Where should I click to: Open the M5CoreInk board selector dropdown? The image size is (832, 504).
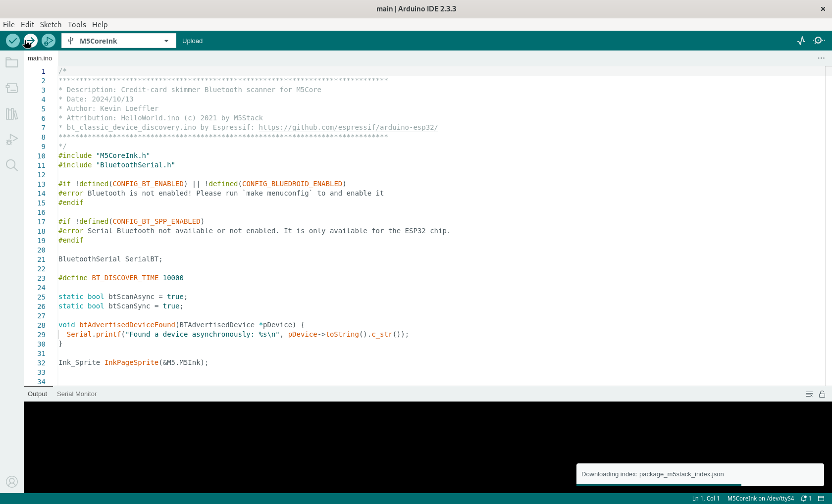point(119,41)
